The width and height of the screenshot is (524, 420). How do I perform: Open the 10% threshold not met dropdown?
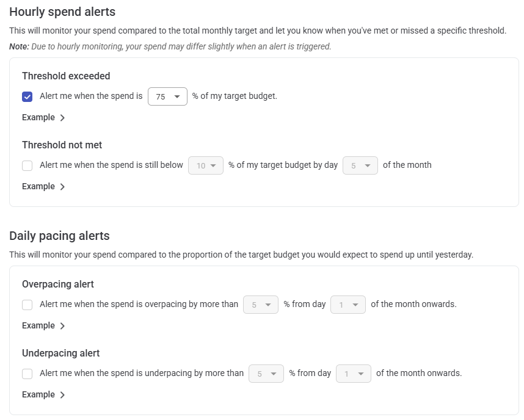[205, 165]
